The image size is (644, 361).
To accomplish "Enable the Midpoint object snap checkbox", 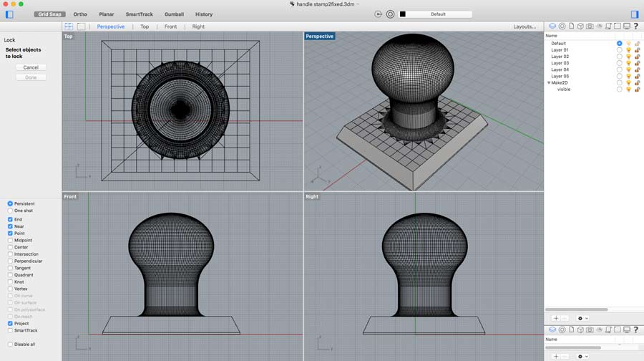I will [x=10, y=241].
